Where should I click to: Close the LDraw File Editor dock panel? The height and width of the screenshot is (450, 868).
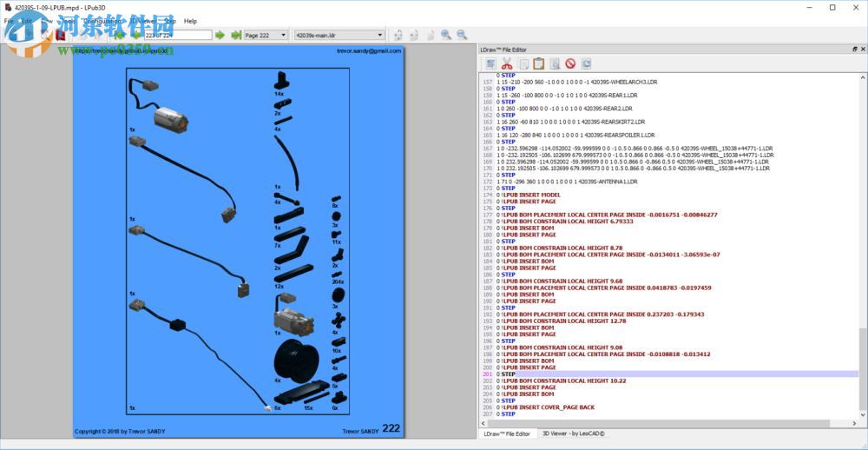point(862,50)
